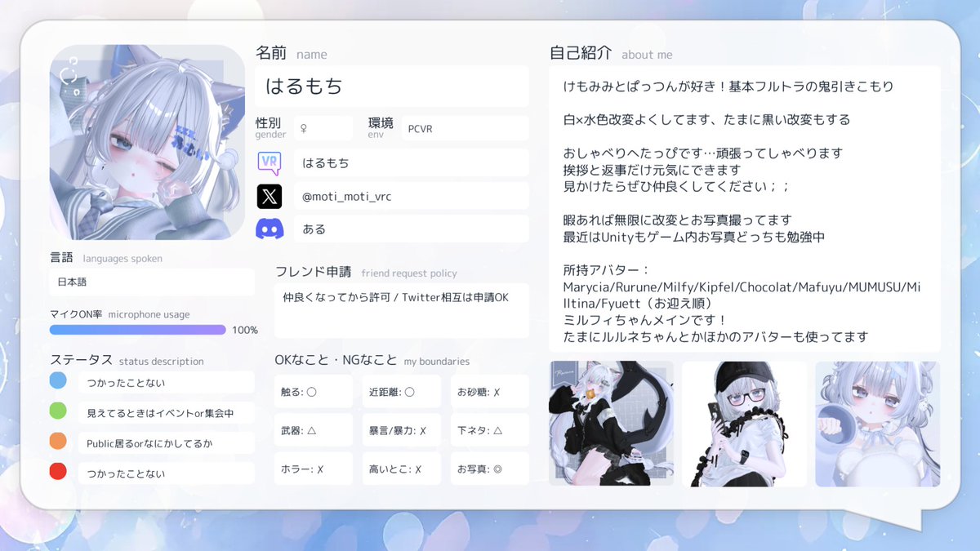Click blue status text つかったことない
The width and height of the screenshot is (980, 551).
coord(126,382)
